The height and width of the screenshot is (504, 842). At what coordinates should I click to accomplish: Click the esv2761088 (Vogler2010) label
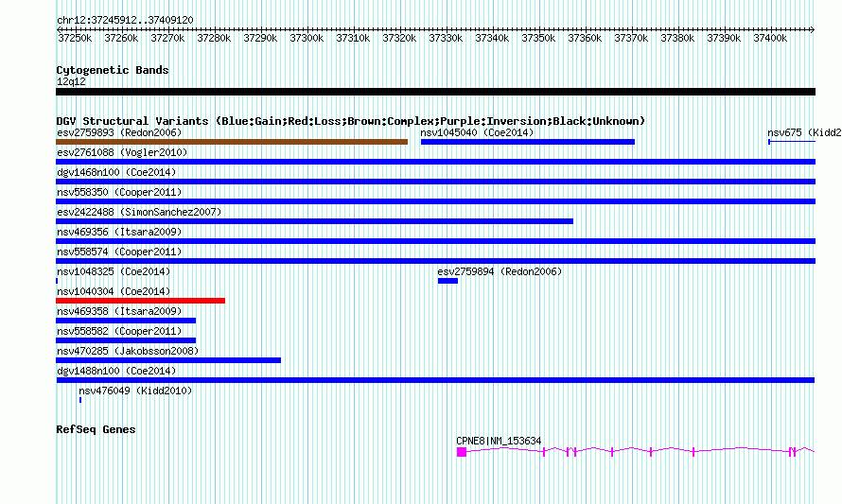[122, 152]
